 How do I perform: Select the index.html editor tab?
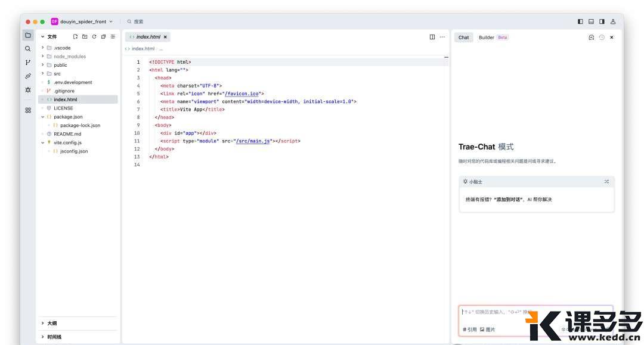[x=147, y=37]
